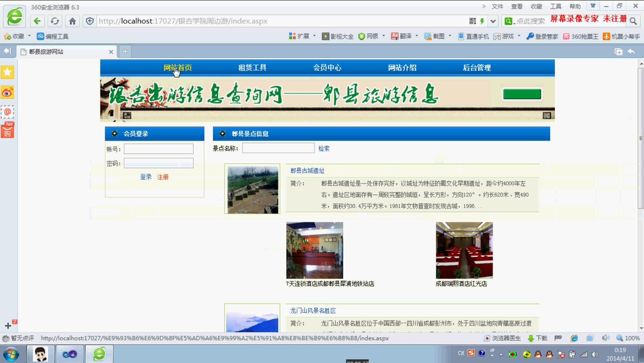Click the 登录 login link
The height and width of the screenshot is (363, 644).
[146, 177]
